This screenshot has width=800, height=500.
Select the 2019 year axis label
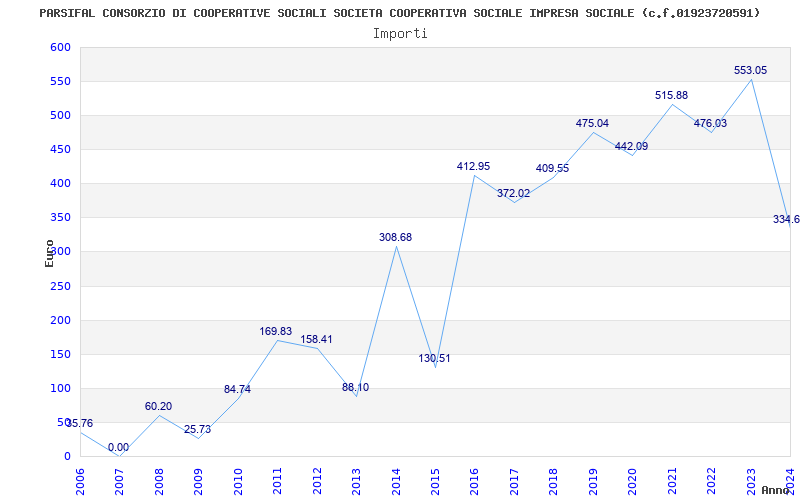(593, 479)
